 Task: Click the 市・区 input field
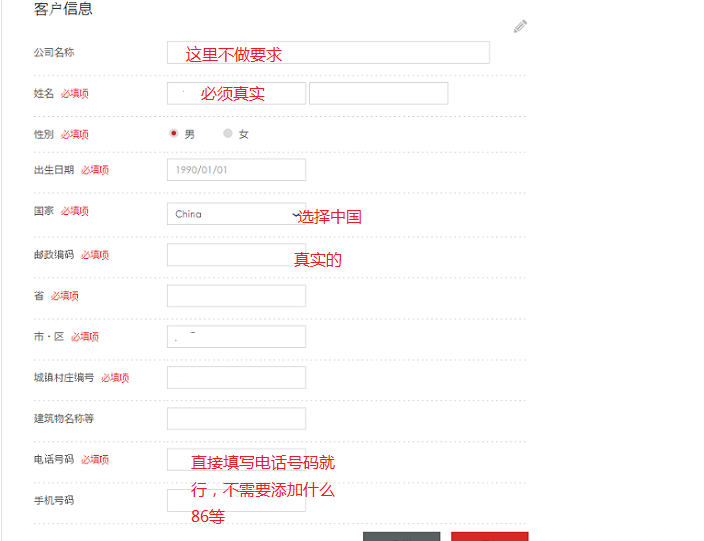(x=236, y=337)
